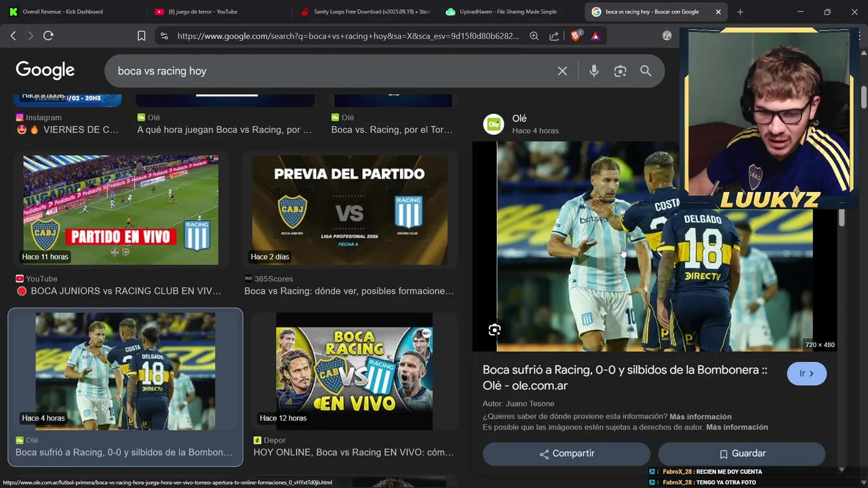Share this page via share icon
Viewport: 868px width, 488px height.
554,36
